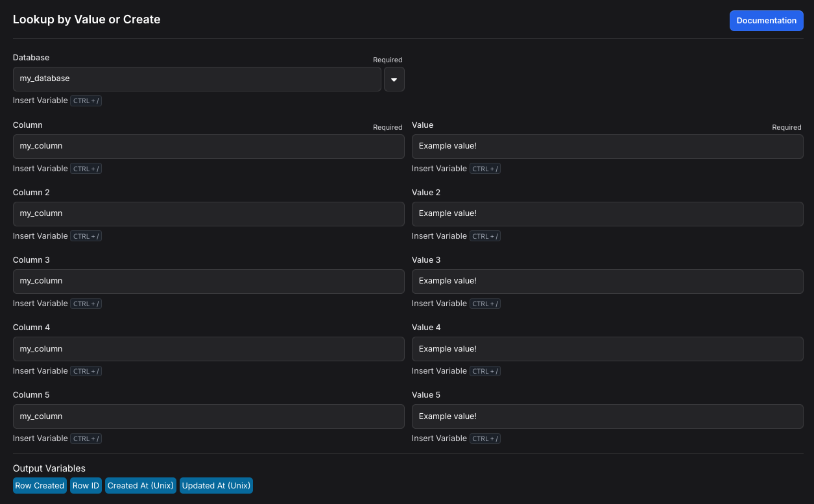Click the Lookup by Value or Create title
The width and height of the screenshot is (814, 504).
[x=86, y=19]
